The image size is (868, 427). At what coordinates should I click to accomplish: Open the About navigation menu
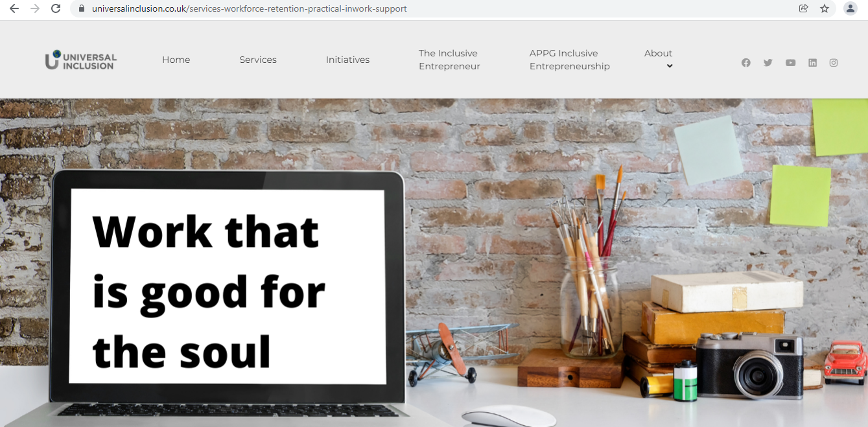[658, 53]
